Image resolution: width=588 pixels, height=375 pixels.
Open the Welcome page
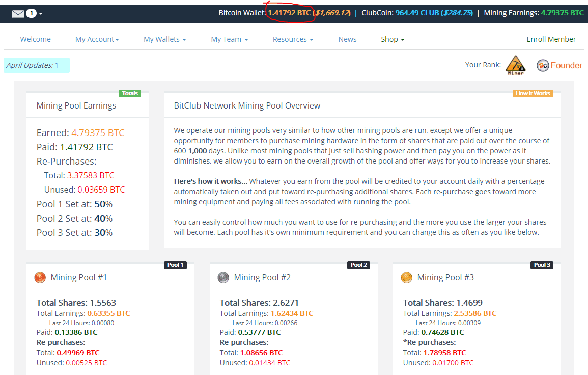[x=35, y=39]
